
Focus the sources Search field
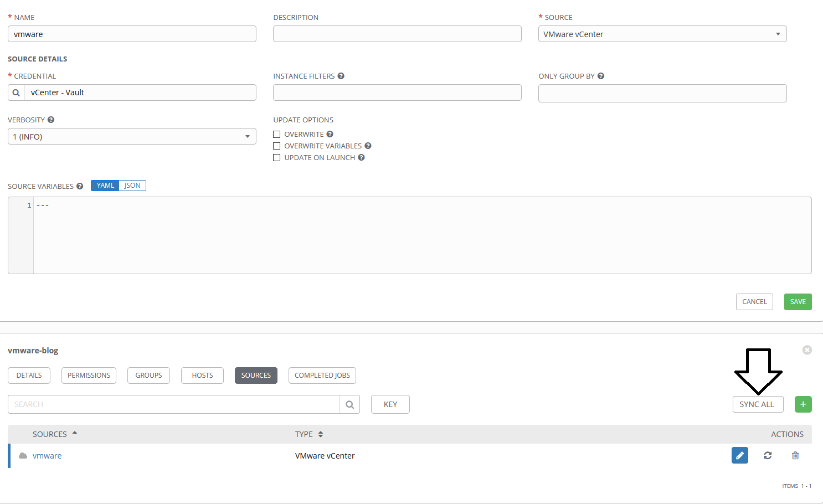point(174,404)
